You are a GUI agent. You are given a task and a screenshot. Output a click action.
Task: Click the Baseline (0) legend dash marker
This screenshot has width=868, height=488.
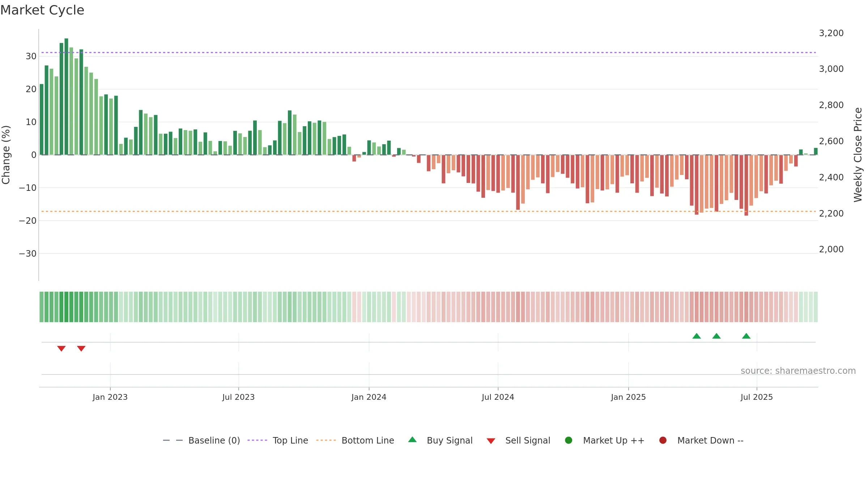(173, 440)
